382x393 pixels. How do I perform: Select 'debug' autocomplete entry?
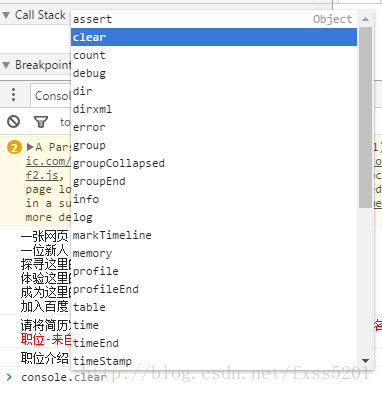click(x=214, y=73)
